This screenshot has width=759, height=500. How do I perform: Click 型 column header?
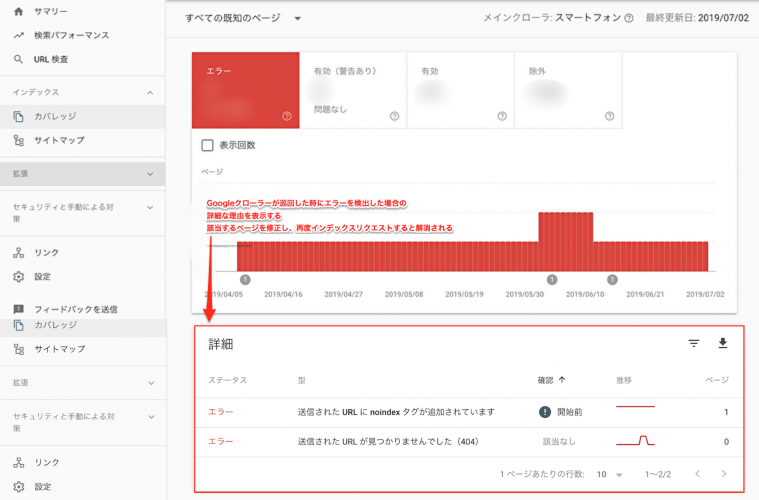click(302, 380)
